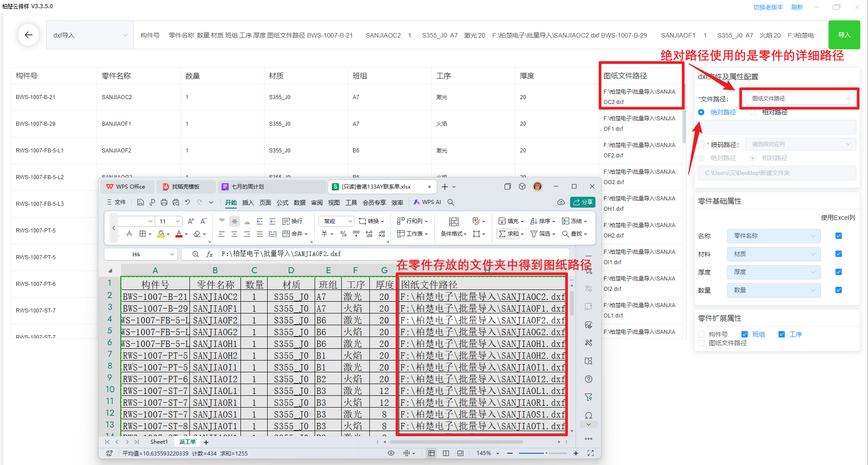
Task: Open the dxf导入 import type dropdown
Action: [x=90, y=35]
